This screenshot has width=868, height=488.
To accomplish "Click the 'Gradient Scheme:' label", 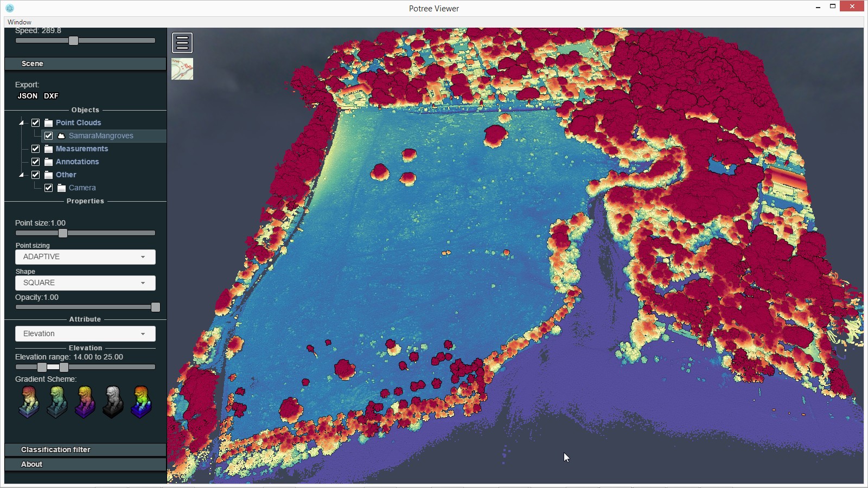I will pos(46,379).
